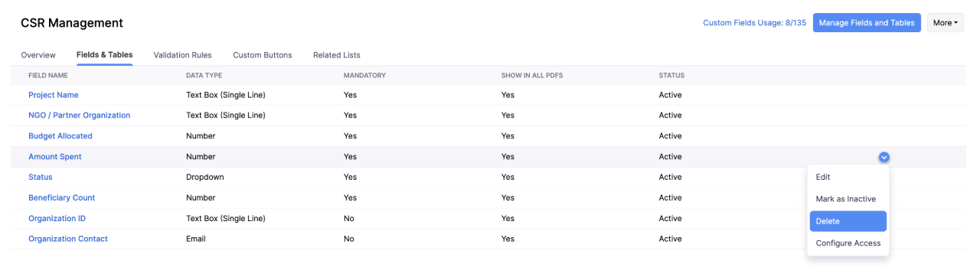
Task: Click Active status in Project Name row
Action: pos(671,95)
